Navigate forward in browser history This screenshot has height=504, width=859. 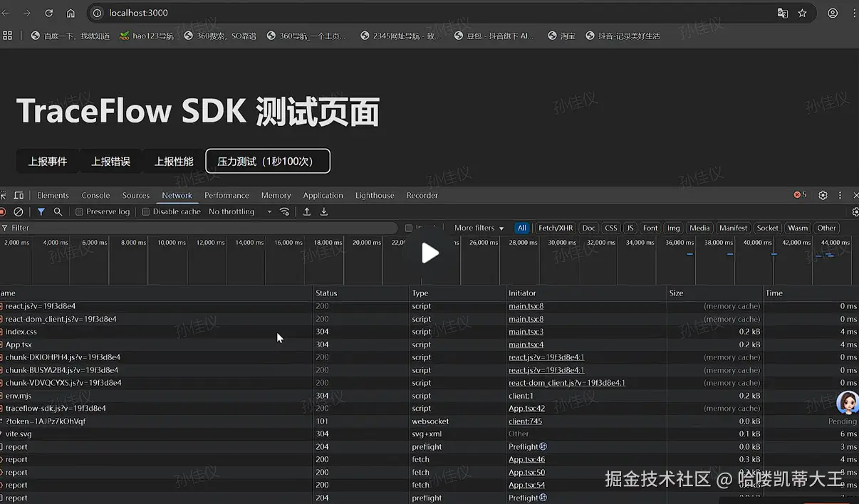coord(26,13)
